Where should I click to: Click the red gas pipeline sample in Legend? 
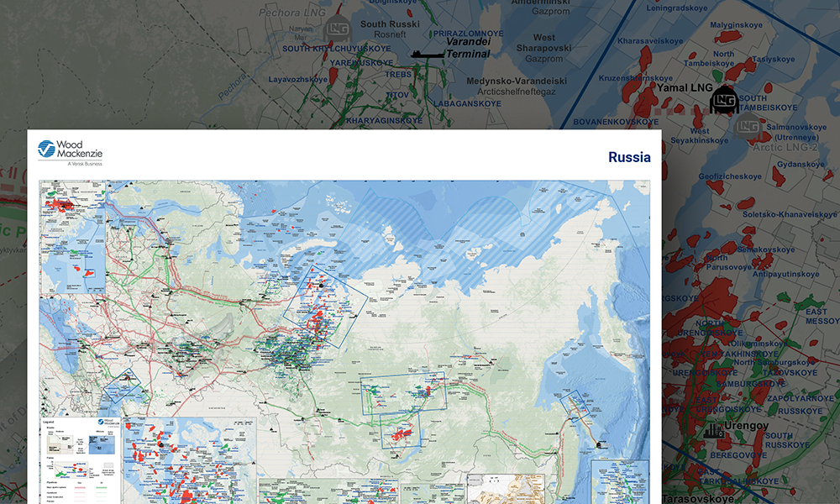tap(81, 486)
